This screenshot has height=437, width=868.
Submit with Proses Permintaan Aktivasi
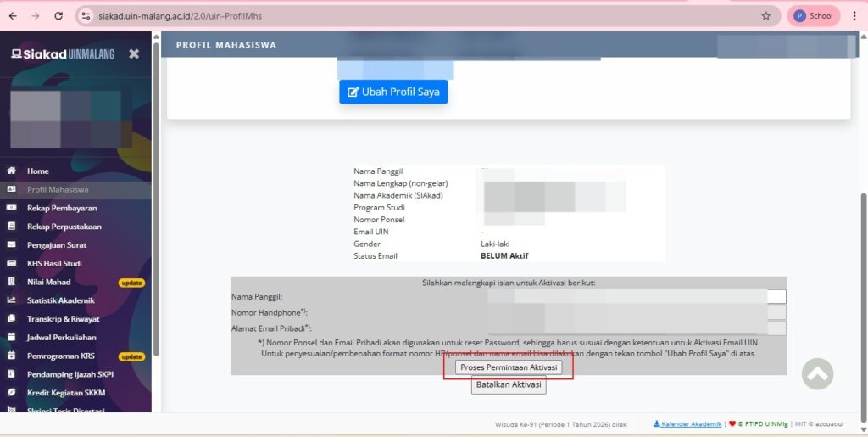click(x=509, y=367)
